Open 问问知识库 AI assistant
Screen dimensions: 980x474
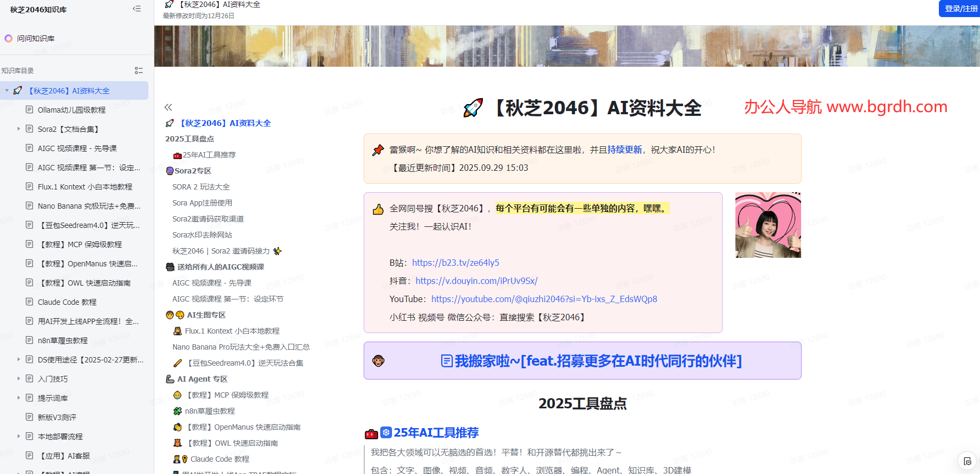(30, 38)
